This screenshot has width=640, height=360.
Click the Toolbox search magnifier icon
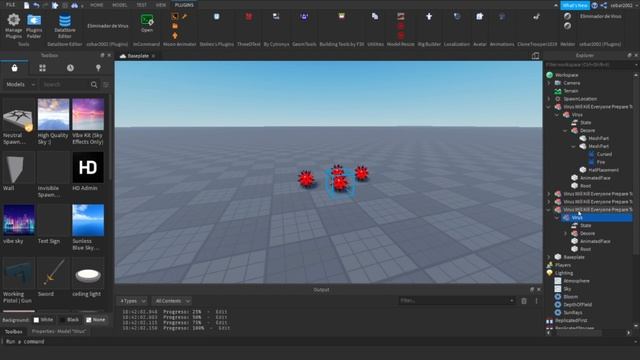coord(94,84)
